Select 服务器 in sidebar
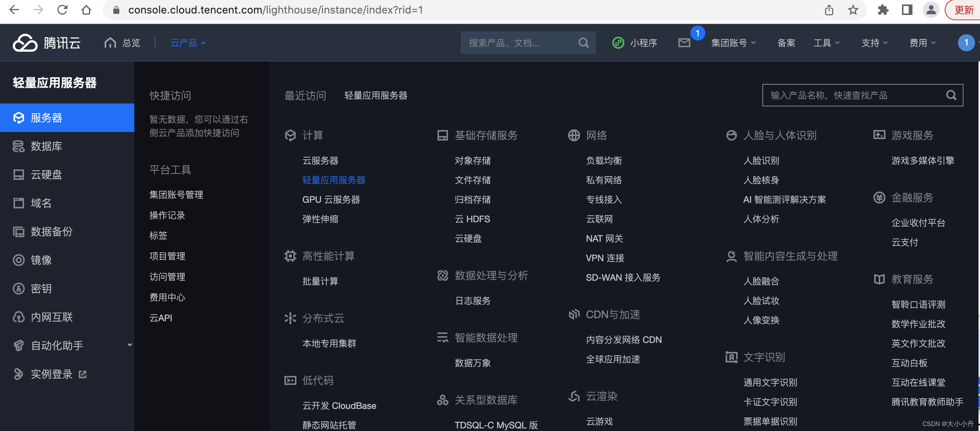This screenshot has height=431, width=980. 67,118
